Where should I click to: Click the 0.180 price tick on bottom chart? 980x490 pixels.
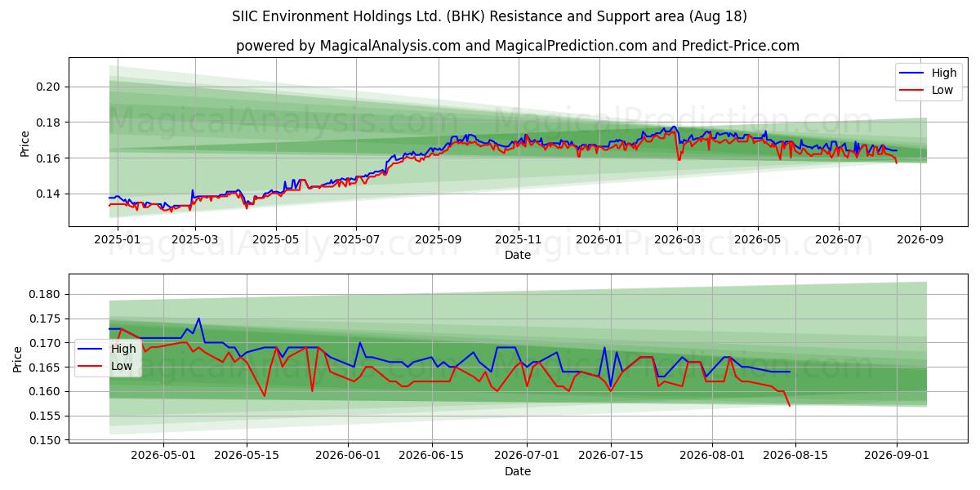point(45,294)
